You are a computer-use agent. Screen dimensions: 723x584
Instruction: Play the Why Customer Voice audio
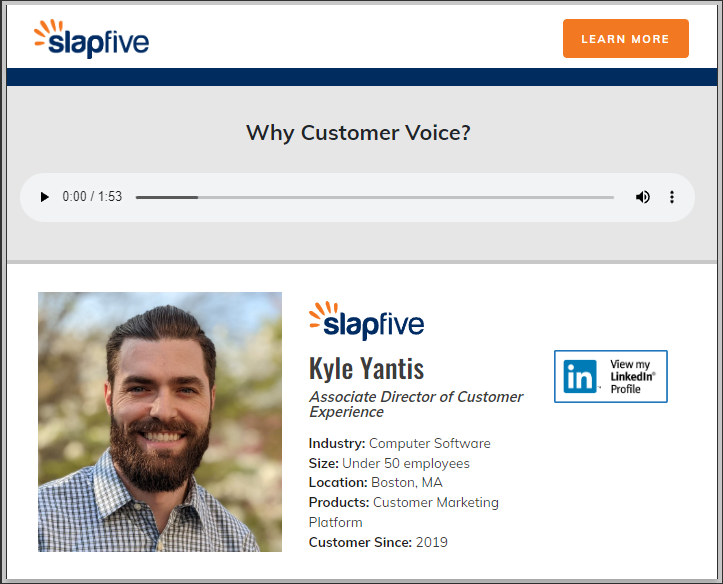(x=44, y=197)
